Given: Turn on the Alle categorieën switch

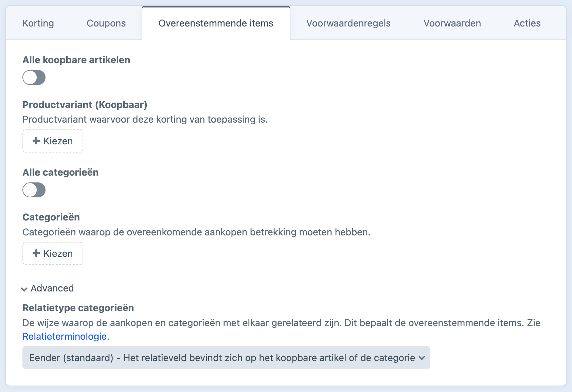Looking at the screenshot, I should tap(34, 190).
